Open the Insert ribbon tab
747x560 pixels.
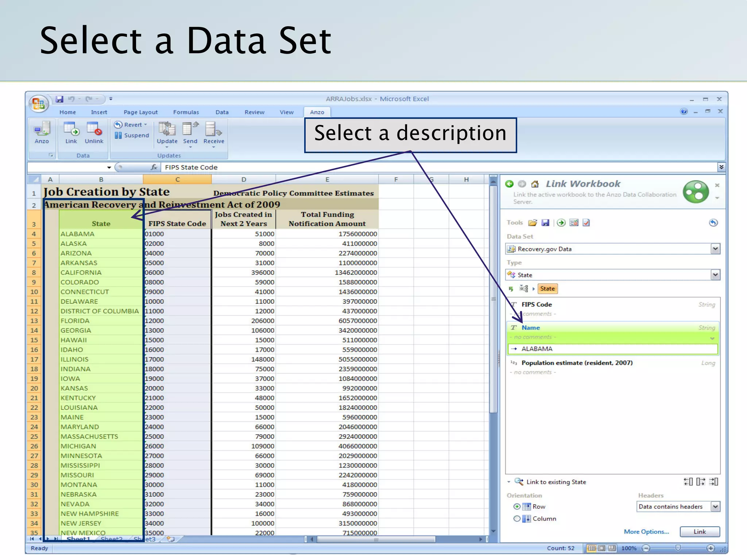(x=99, y=112)
